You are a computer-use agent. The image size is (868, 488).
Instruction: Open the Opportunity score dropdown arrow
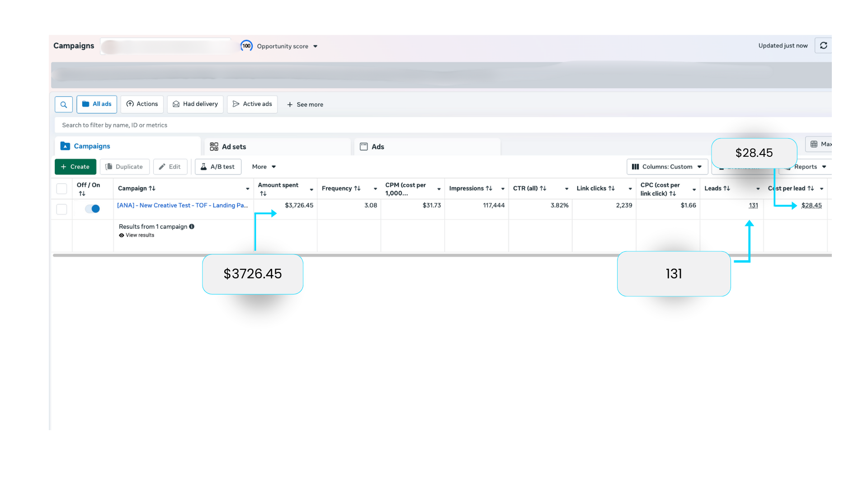coord(315,46)
